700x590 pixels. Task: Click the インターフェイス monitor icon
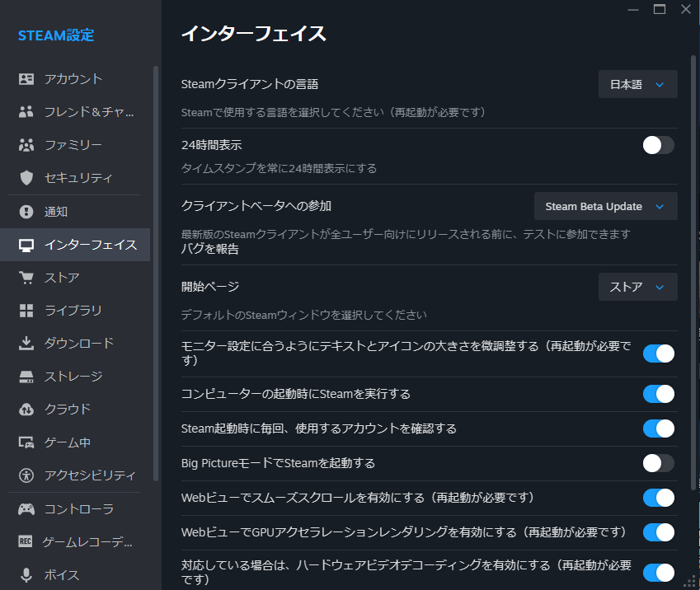26,245
